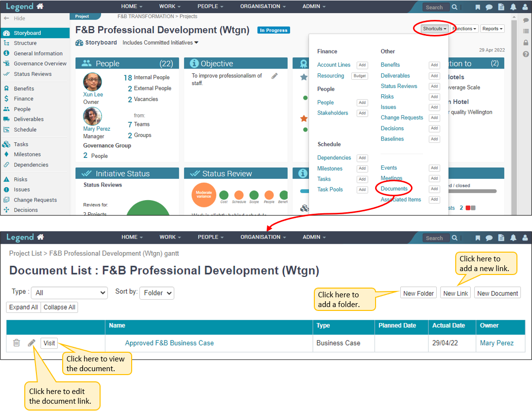Open Approved F&B Business Case link

[169, 343]
